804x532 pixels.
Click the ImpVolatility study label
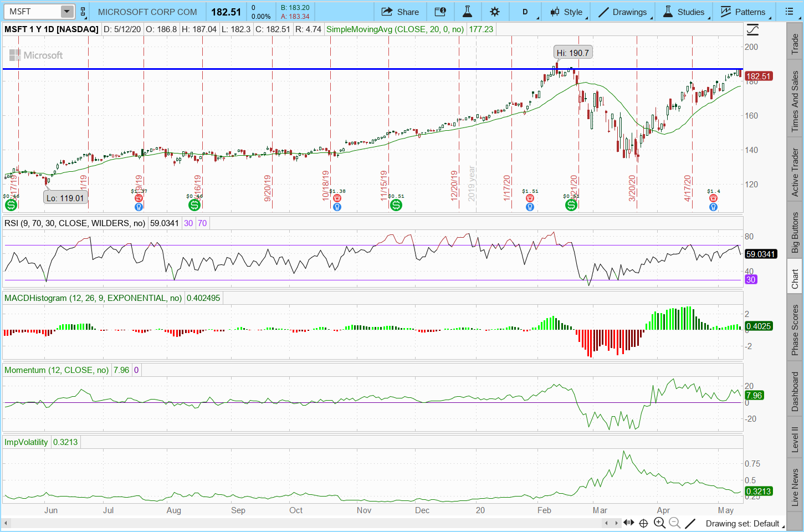click(x=26, y=442)
